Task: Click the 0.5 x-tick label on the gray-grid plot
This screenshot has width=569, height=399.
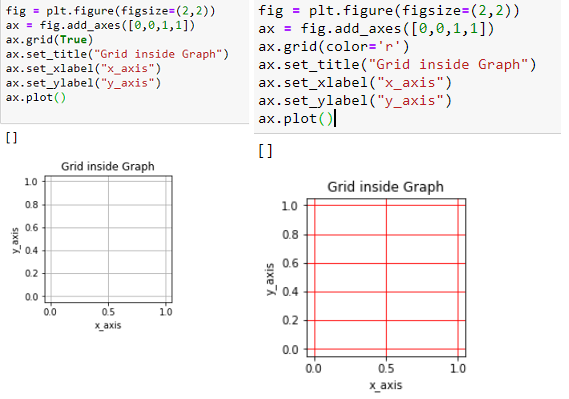Action: (108, 312)
